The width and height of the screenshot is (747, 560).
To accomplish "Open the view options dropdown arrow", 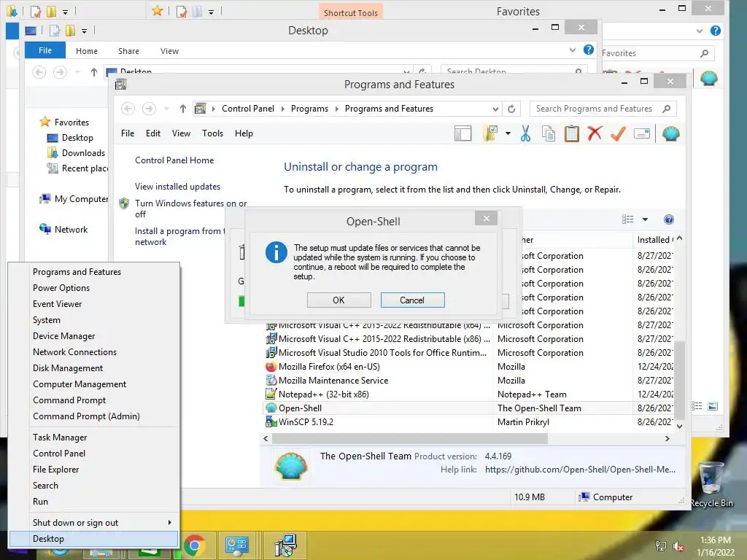I will [645, 219].
